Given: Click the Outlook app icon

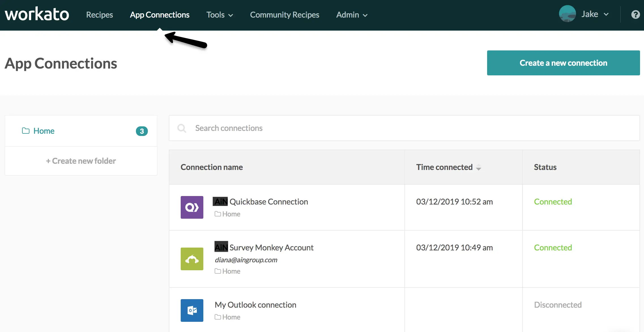Looking at the screenshot, I should coord(192,310).
